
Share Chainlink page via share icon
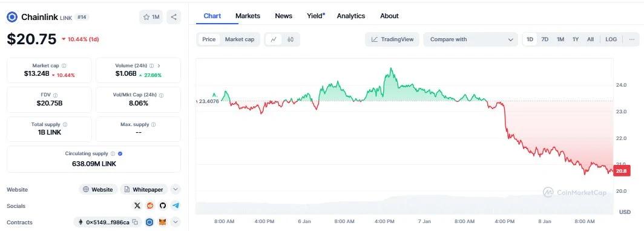click(x=174, y=18)
